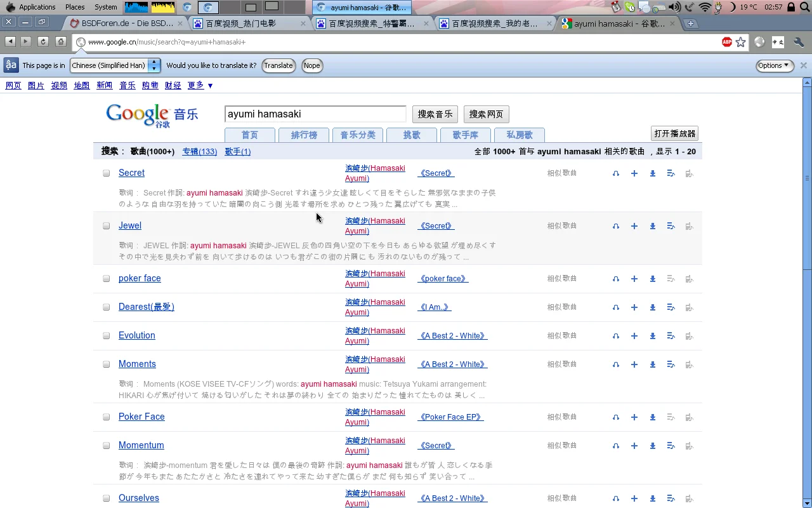
Task: Add Moments to playlist with the plus icon
Action: tap(634, 364)
